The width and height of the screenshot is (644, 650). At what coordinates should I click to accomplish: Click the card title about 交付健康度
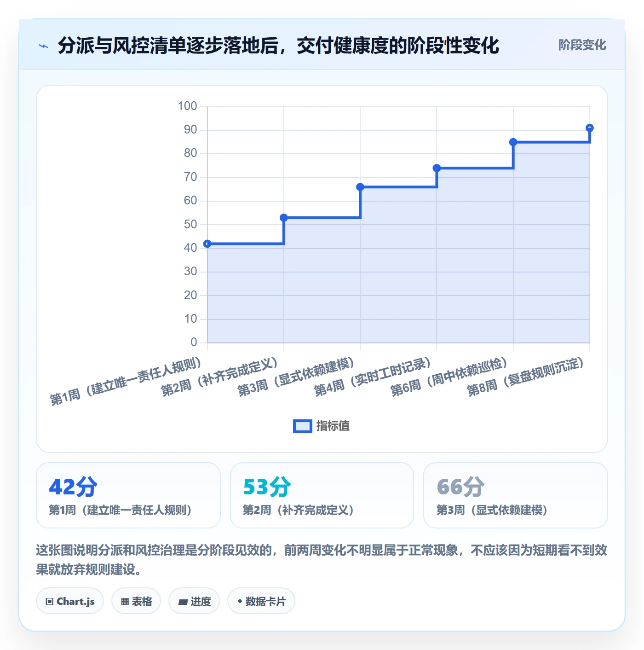278,46
